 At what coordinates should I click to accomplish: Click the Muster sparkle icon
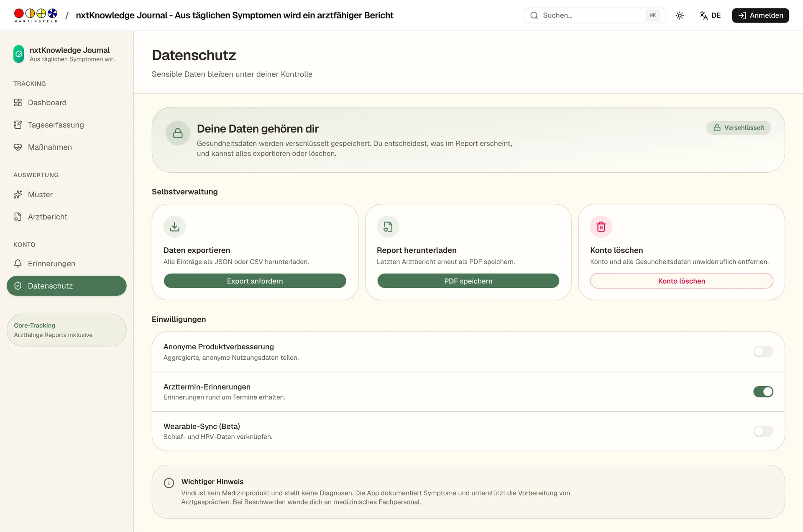coord(18,194)
